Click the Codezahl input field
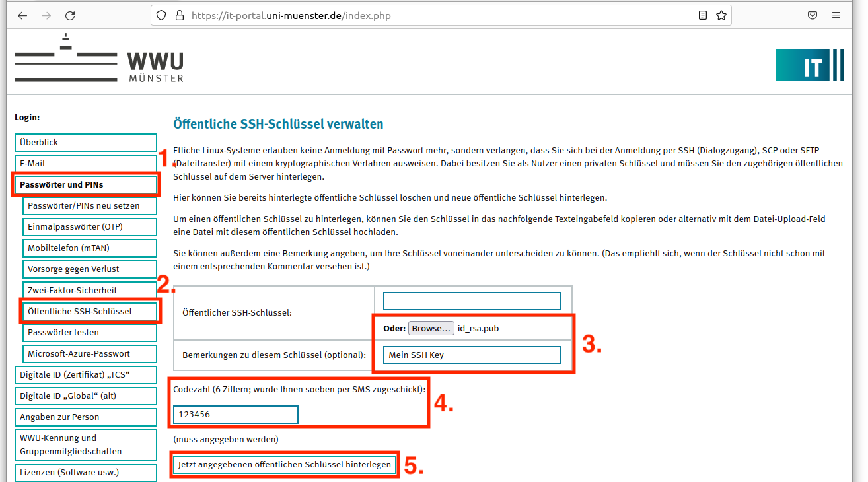868x482 pixels. [235, 415]
